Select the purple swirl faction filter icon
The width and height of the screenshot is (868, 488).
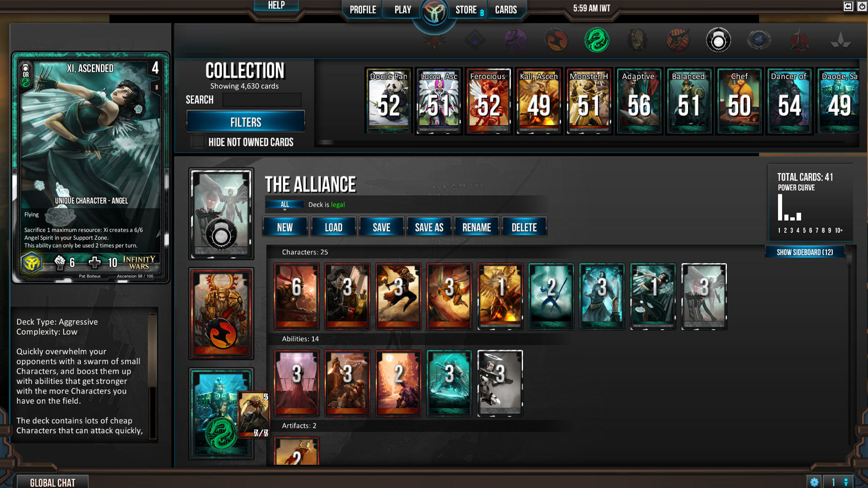515,40
